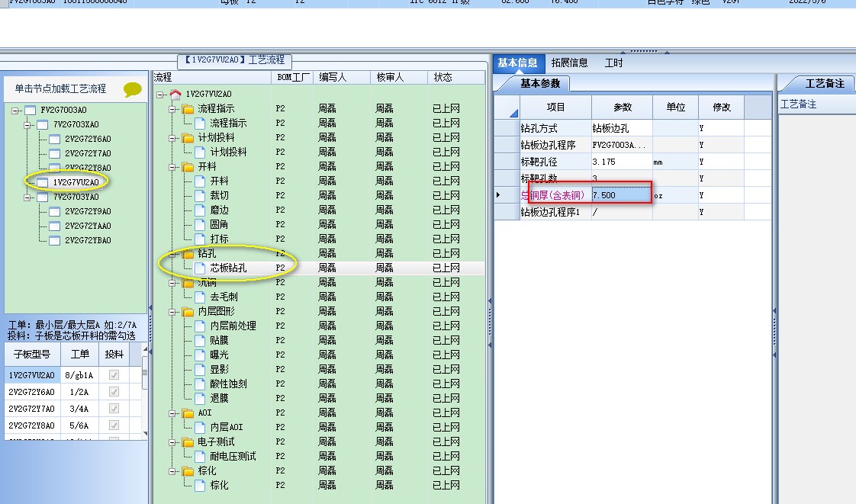Toggle 投料 checkbox for 2V2G72Y8A0 row

click(x=114, y=425)
